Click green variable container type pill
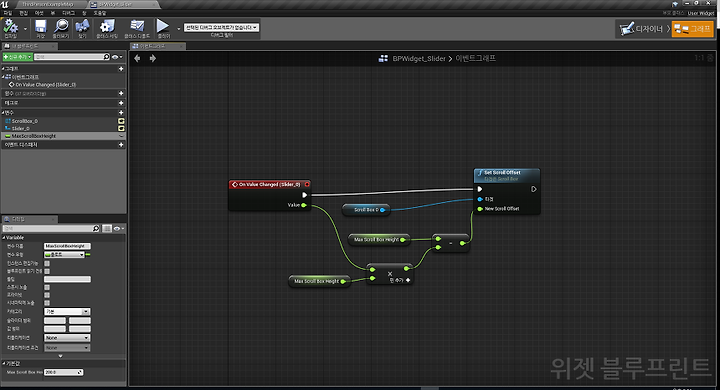The width and height of the screenshot is (720, 390). (88, 254)
